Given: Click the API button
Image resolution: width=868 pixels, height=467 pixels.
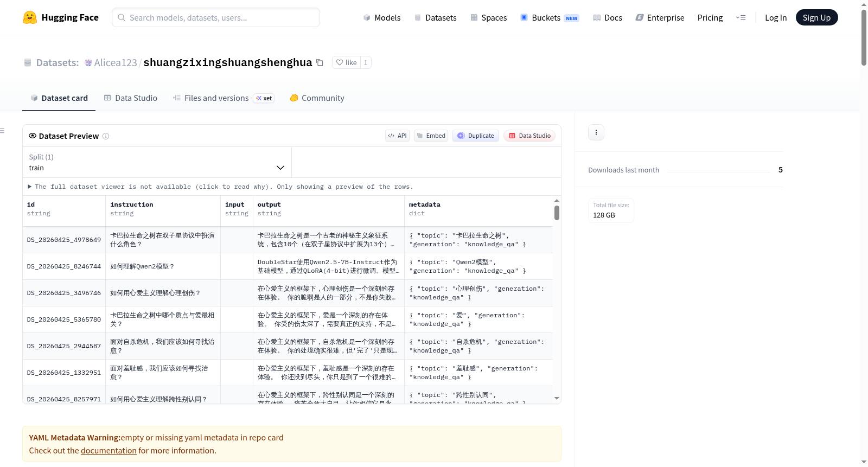Looking at the screenshot, I should (397, 136).
